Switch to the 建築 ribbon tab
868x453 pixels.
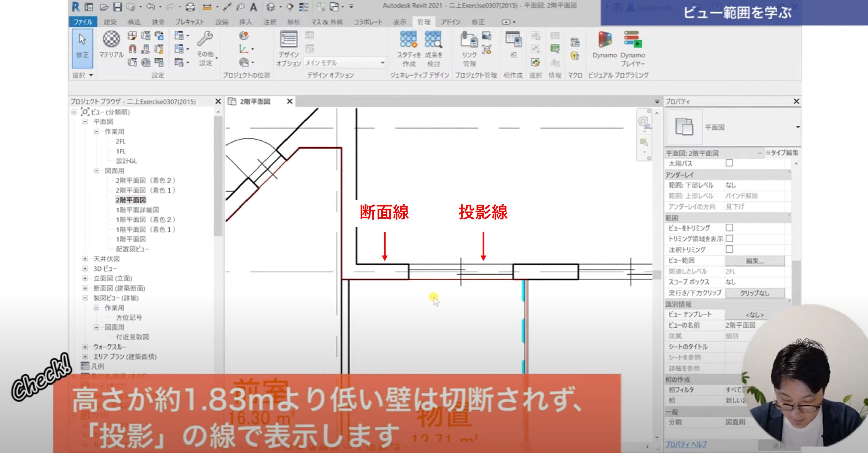tap(110, 22)
